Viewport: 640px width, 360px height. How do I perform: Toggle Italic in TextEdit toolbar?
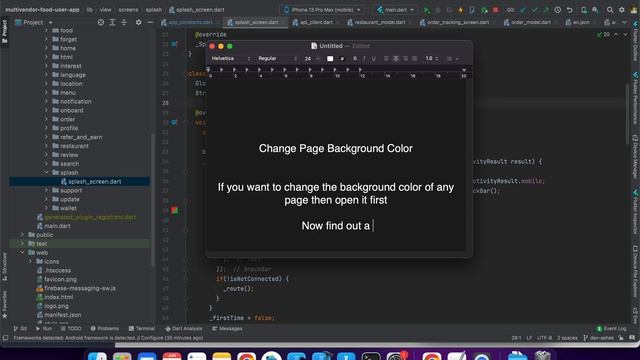tap(364, 59)
